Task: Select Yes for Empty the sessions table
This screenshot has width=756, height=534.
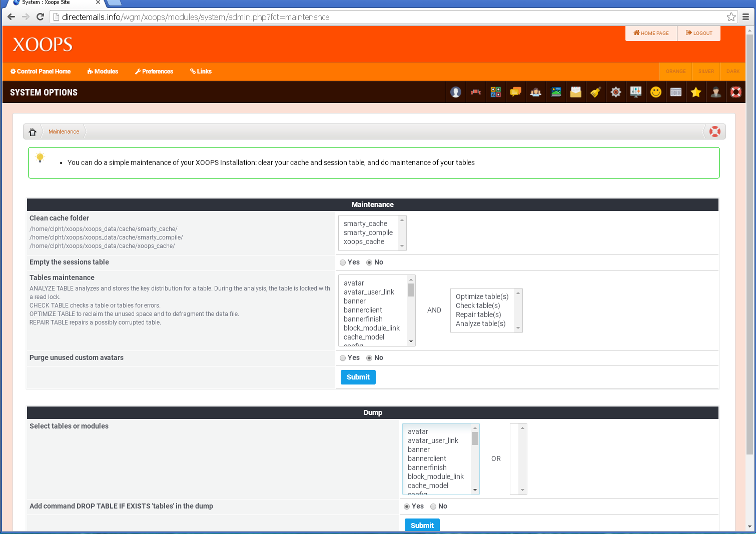Action: click(x=343, y=262)
